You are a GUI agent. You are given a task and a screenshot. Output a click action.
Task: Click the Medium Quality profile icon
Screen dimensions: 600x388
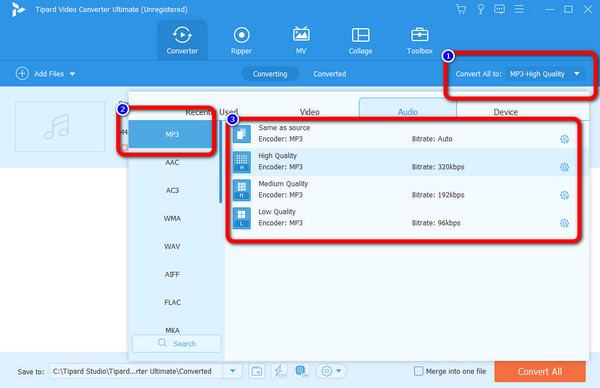[241, 190]
